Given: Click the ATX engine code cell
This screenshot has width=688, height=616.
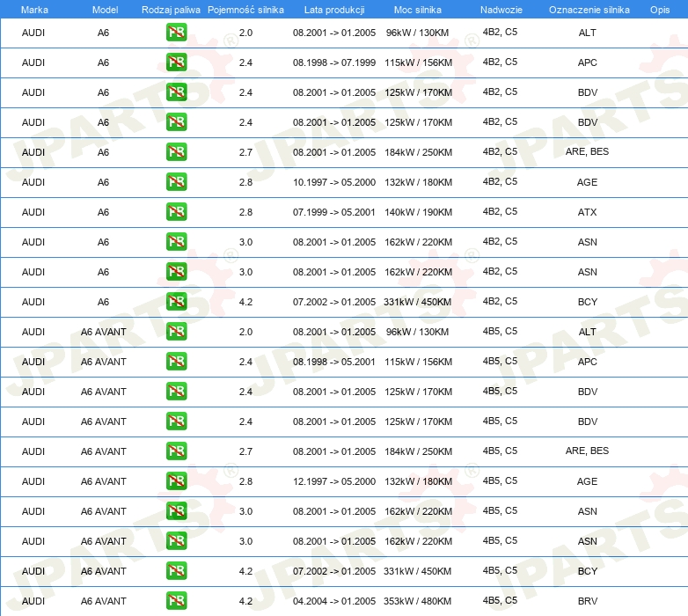Looking at the screenshot, I should pyautogui.click(x=587, y=212).
